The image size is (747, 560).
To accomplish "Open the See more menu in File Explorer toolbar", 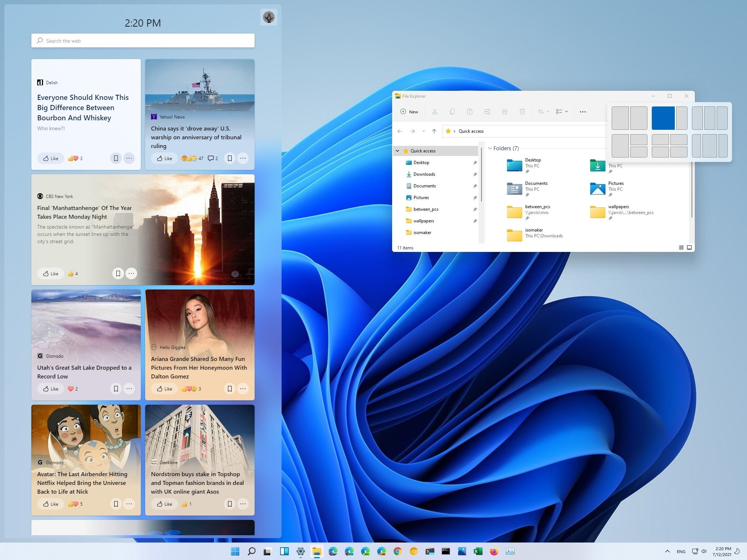I will 582,112.
